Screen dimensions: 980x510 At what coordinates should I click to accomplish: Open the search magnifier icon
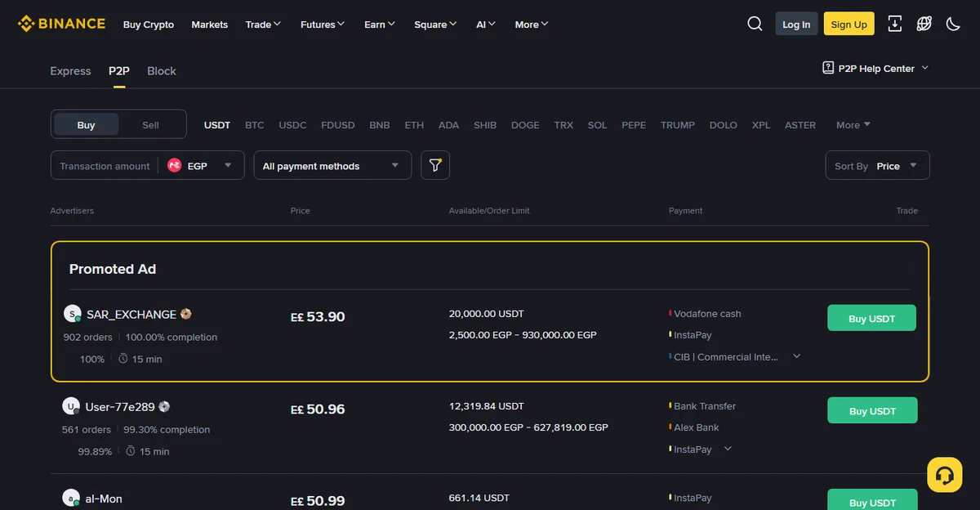pyautogui.click(x=755, y=24)
